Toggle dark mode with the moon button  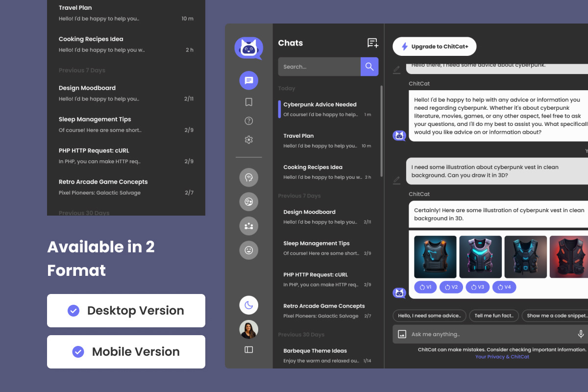pos(248,305)
